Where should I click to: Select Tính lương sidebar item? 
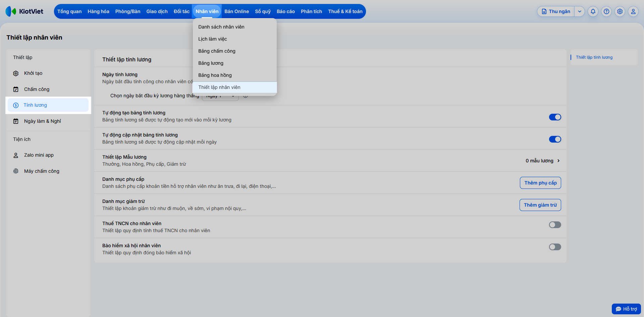coord(48,105)
